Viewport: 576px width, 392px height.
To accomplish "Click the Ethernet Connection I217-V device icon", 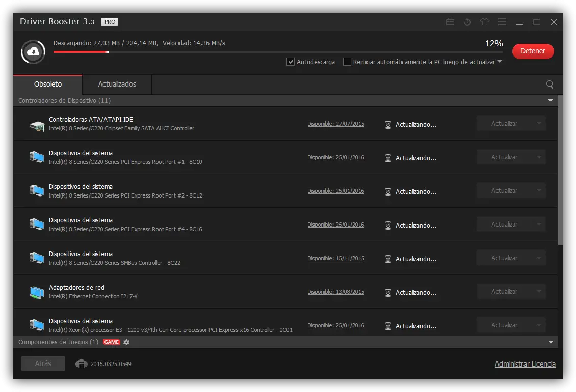I will (x=36, y=292).
